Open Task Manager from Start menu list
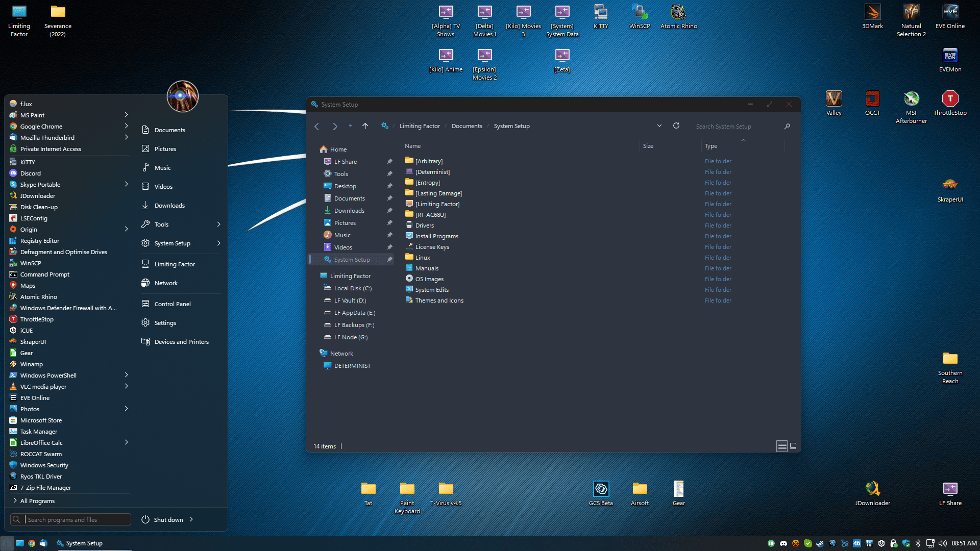 tap(38, 432)
